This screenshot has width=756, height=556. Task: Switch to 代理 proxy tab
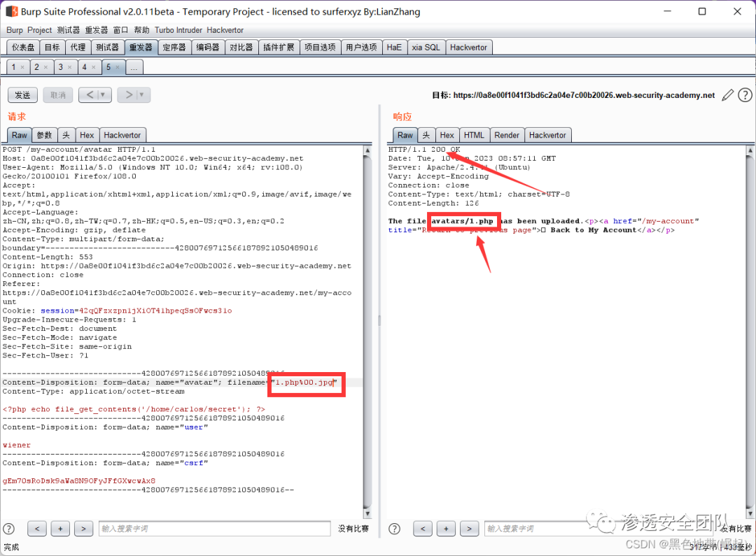(x=78, y=48)
